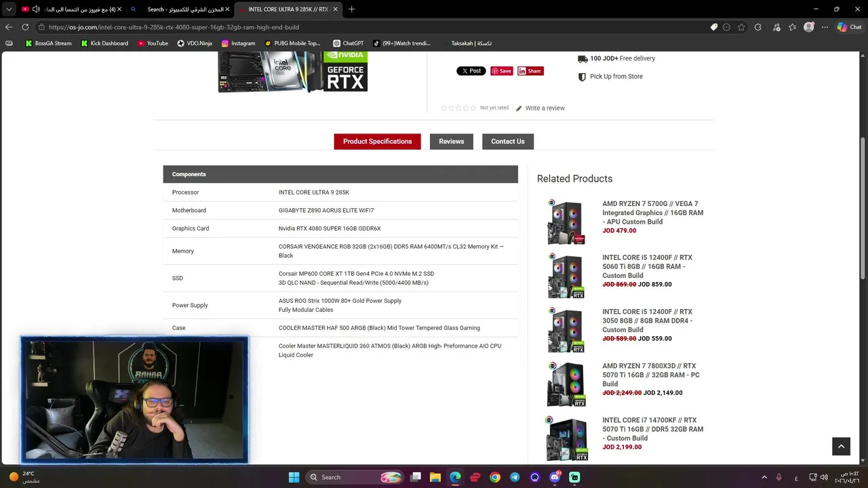Open the Contact Us tab
This screenshot has height=488, width=868.
pyautogui.click(x=508, y=142)
